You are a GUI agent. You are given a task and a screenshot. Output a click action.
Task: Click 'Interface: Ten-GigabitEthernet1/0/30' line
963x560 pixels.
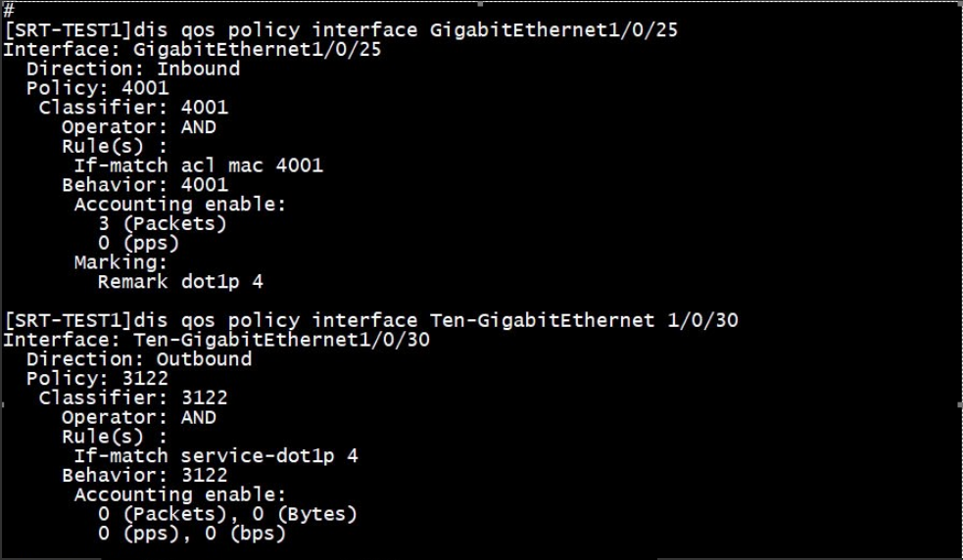217,340
